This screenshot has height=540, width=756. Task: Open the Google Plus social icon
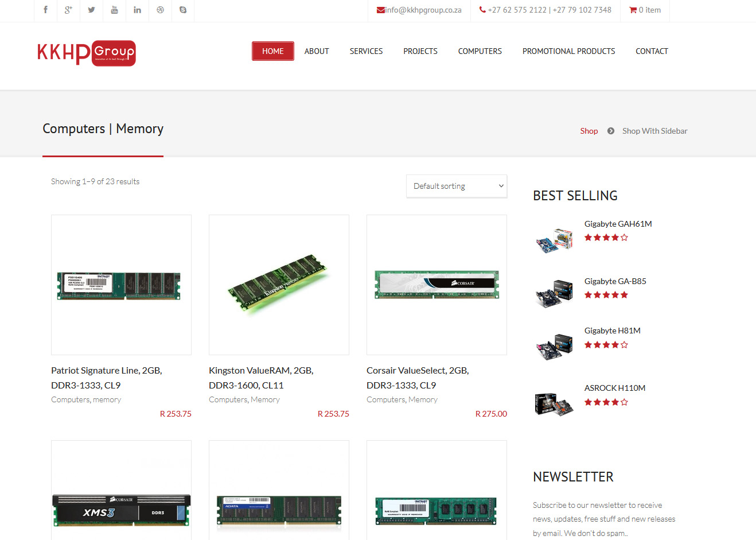click(68, 10)
